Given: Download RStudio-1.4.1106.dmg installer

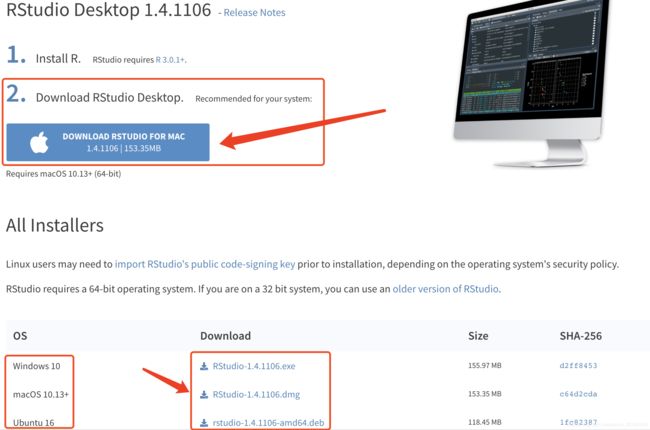Looking at the screenshot, I should click(256, 394).
